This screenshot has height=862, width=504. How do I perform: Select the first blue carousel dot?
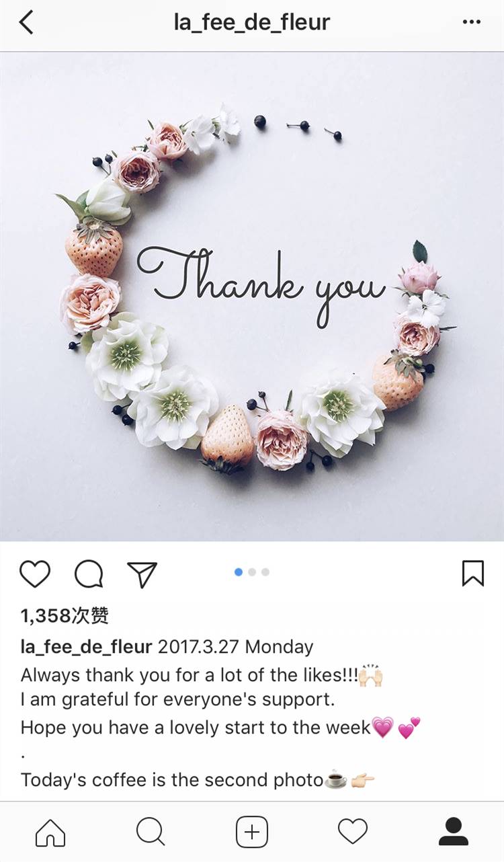point(239,572)
